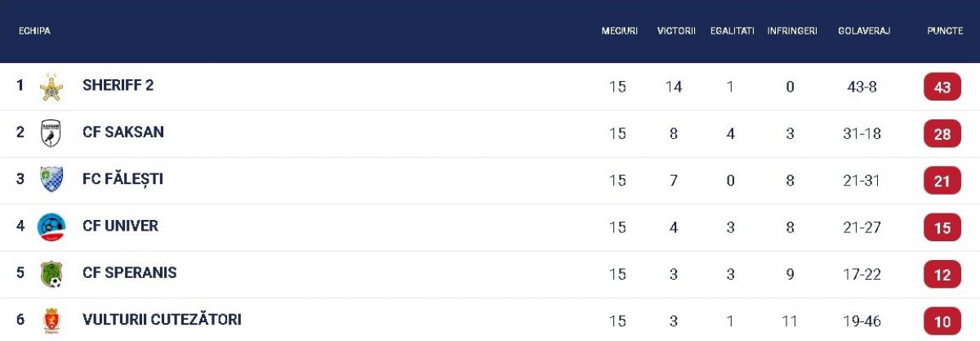Click the MECIURI column header
Viewport: 980px width, 341px height.
coord(619,31)
